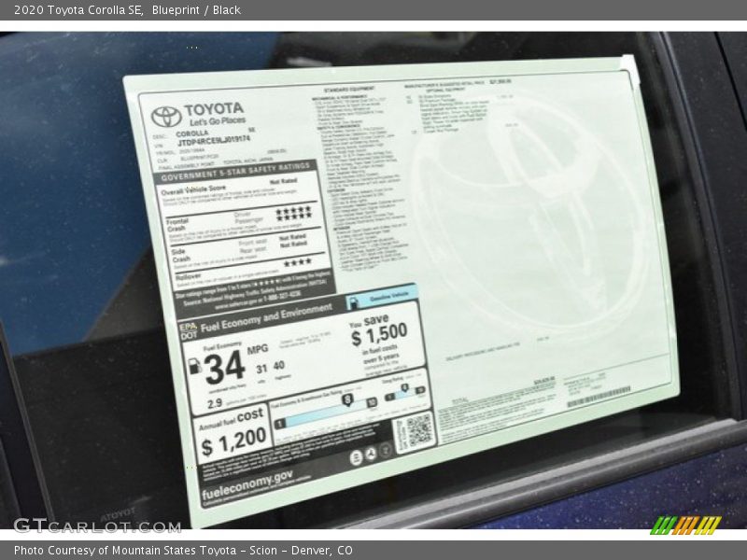The height and width of the screenshot is (560, 747).
Task: Click the QR code on the fuel label
Action: coord(417,430)
